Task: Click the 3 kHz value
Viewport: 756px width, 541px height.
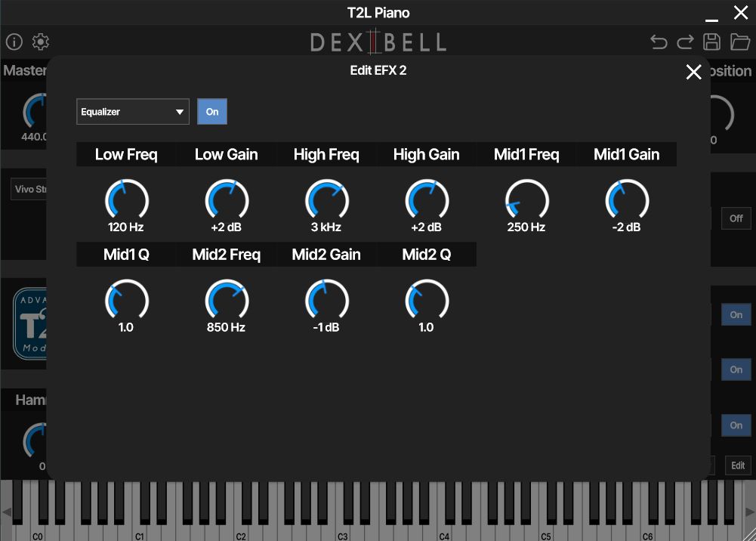Action: point(326,227)
